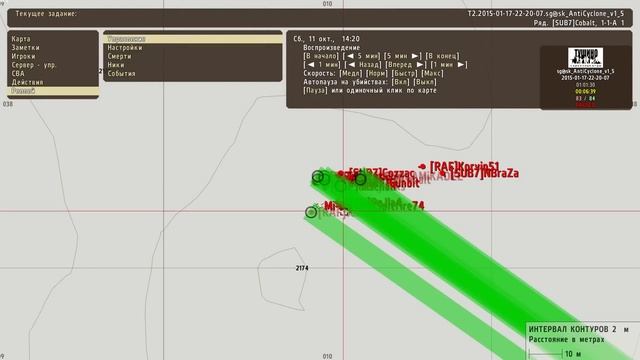Open the Карта menu entry
Screen dimensions: 640x360
(x=21, y=39)
